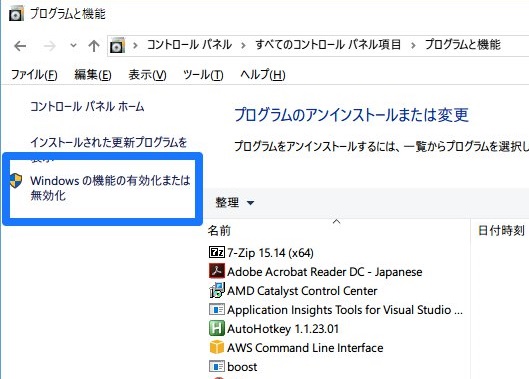Select the AutoHotkey green H icon
This screenshot has width=529, height=379.
pyautogui.click(x=217, y=328)
